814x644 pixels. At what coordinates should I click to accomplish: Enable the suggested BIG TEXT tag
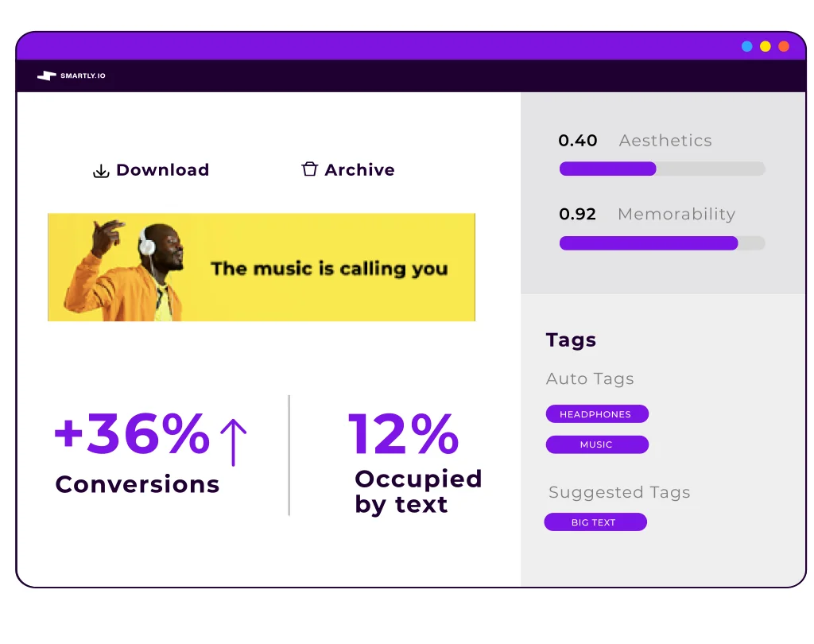click(595, 522)
